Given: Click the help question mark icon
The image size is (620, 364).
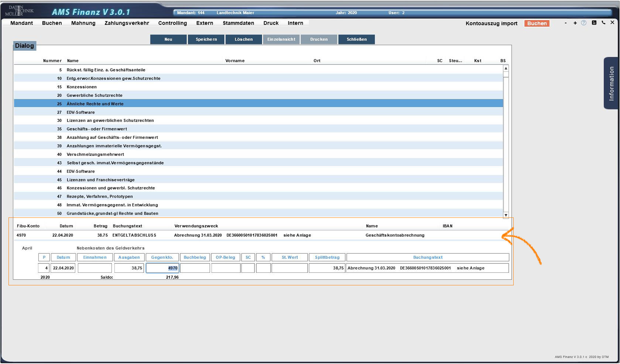Looking at the screenshot, I should (584, 23).
